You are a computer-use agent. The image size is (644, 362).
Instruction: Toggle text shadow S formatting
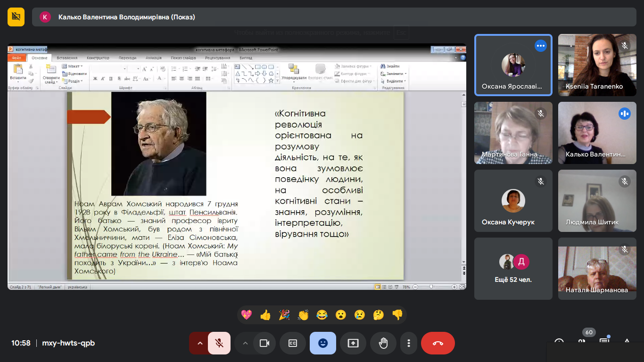pyautogui.click(x=119, y=79)
